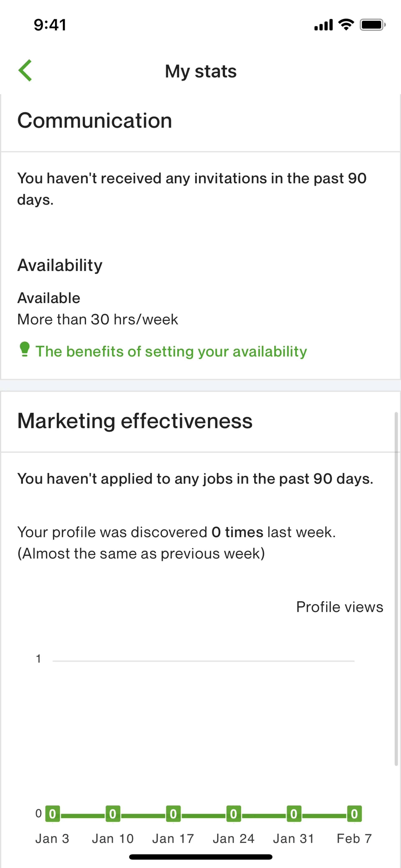Tap the battery indicator icon

pos(372,25)
